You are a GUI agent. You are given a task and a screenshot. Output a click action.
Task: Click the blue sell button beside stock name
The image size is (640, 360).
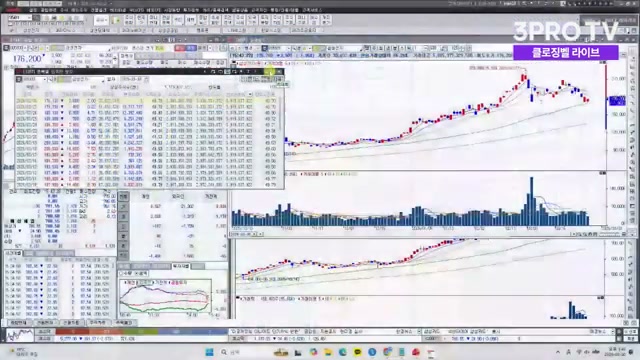191,48
